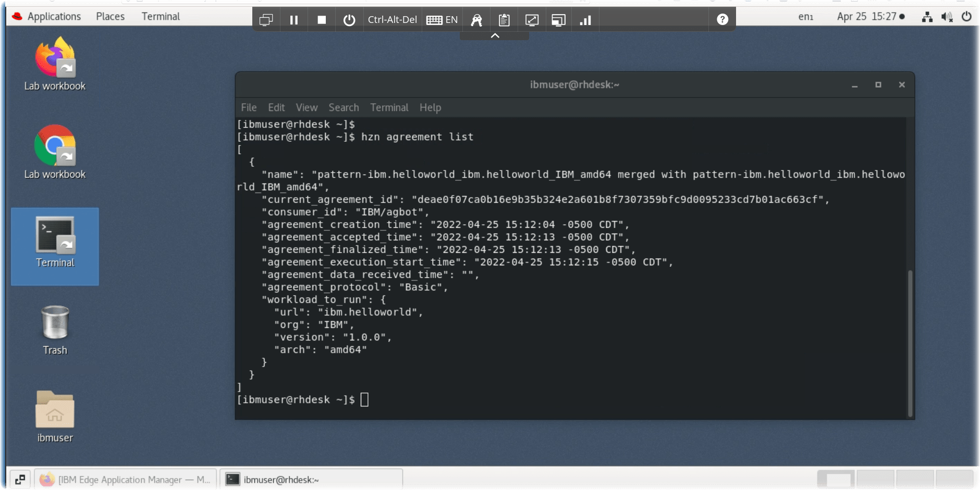Click the "consumer_id": "IBM/agbot" line

(x=345, y=212)
